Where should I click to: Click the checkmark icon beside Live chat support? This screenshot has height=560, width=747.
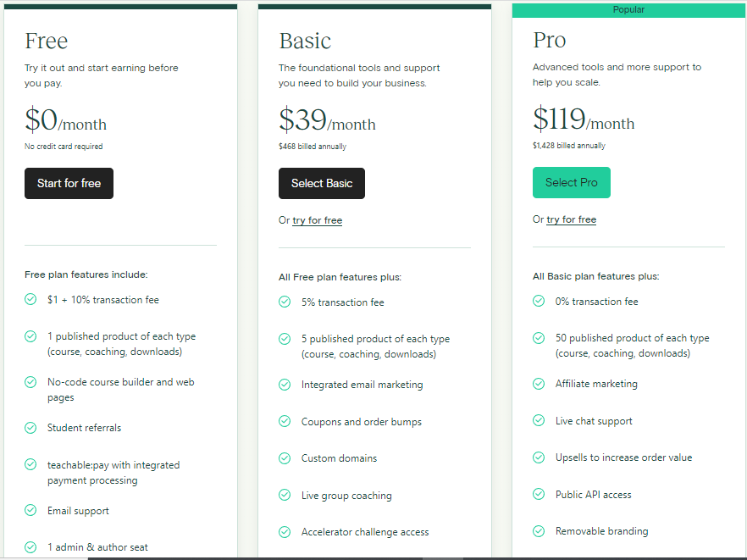coord(539,421)
